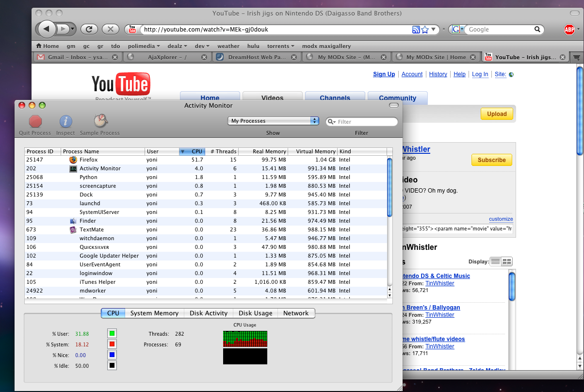Click the Google search input field
584x392 pixels.
pos(500,30)
